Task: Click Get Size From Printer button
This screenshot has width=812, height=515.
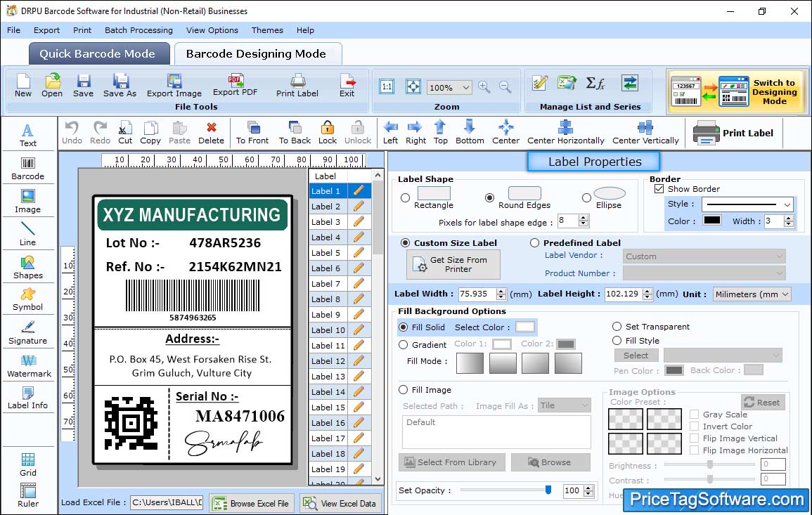Action: click(453, 264)
